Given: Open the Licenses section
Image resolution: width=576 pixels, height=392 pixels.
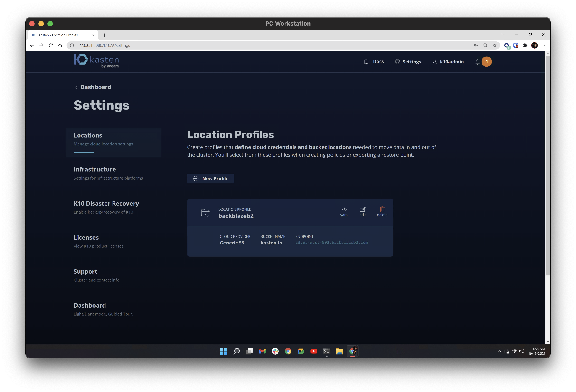Looking at the screenshot, I should click(98, 241).
